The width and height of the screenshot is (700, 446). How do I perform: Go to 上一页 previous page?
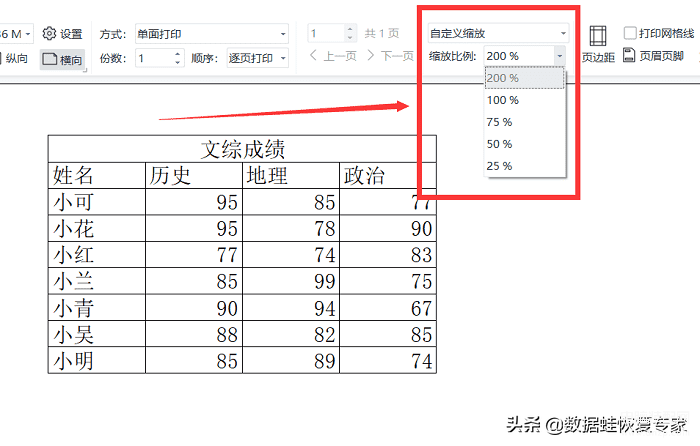333,56
